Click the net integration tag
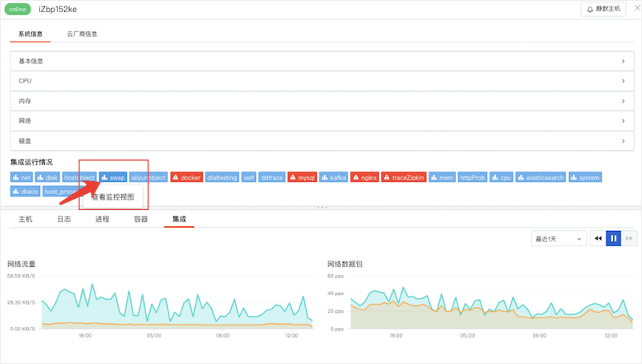 coord(22,177)
